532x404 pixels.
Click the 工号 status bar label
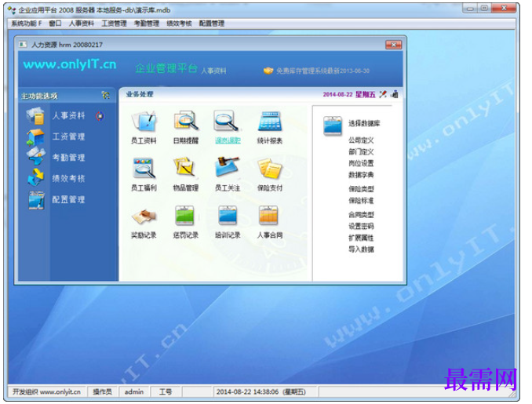tap(166, 391)
